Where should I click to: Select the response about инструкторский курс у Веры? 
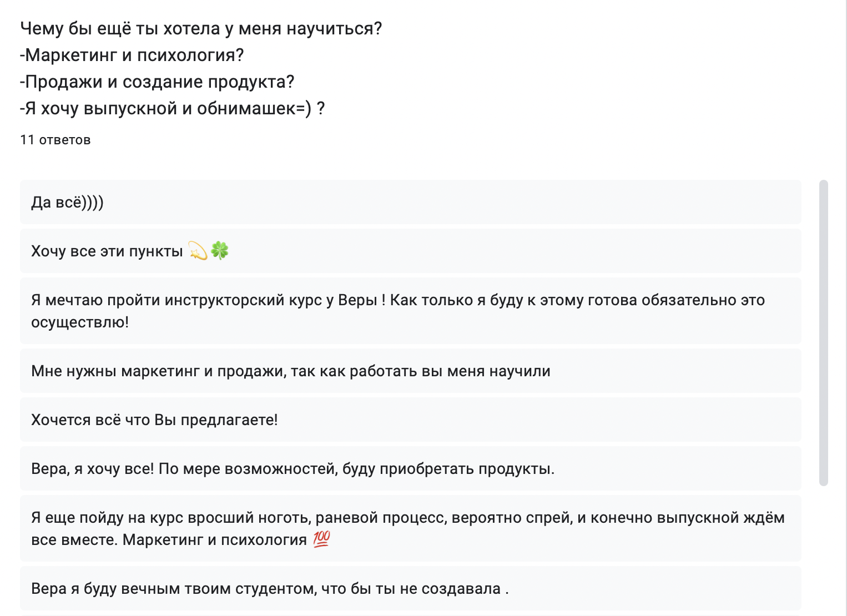[x=397, y=300]
